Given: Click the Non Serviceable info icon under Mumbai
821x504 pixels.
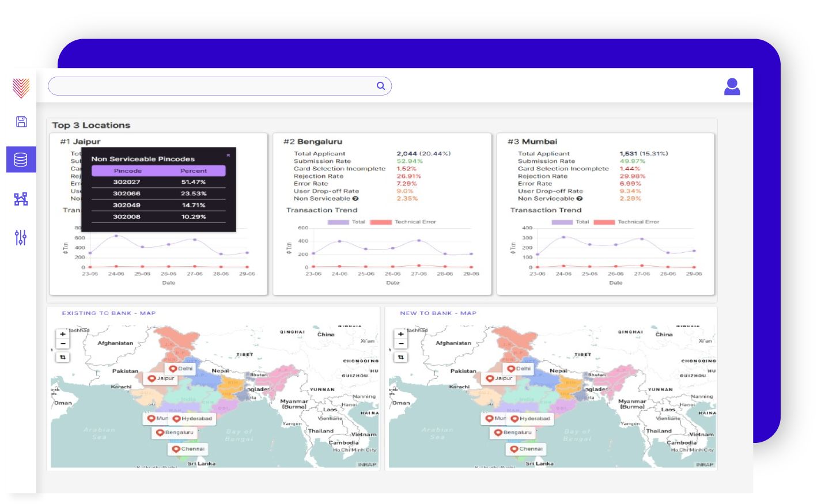Looking at the screenshot, I should coord(580,198).
